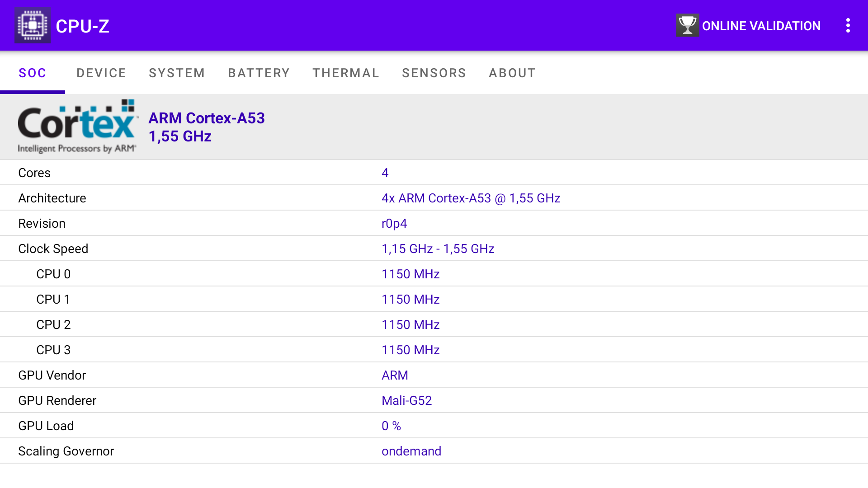This screenshot has width=868, height=488.
Task: Click the CPU-Z chip app icon
Action: click(x=32, y=25)
